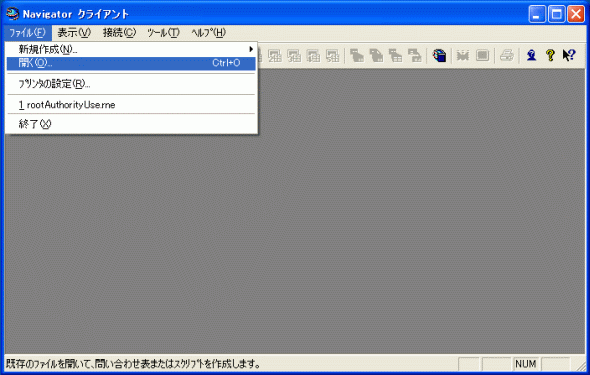Click the grayed toolbar icon numbered 5
This screenshot has width=590, height=375.
click(x=332, y=56)
